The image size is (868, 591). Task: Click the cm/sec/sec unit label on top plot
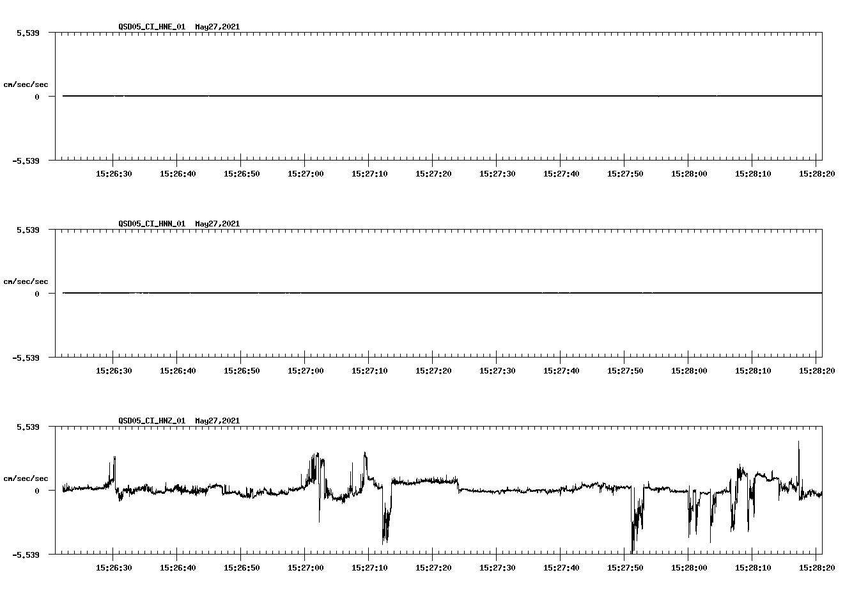pyautogui.click(x=26, y=83)
